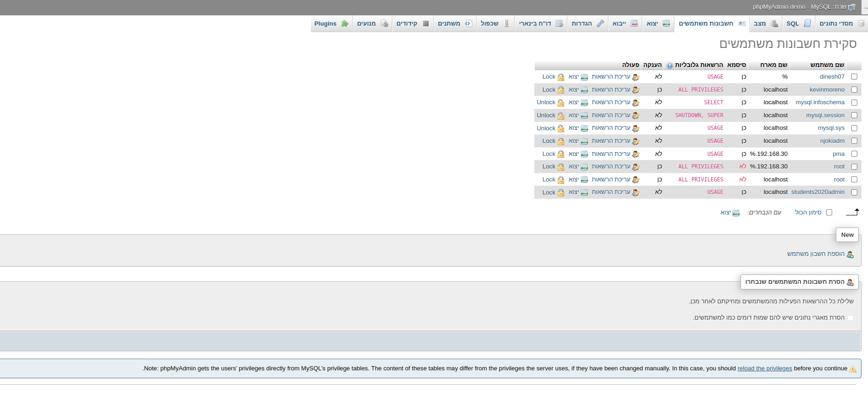Click the קידודים (Charsets) tab icon
Image resolution: width=868 pixels, height=395 pixels.
pos(426,24)
